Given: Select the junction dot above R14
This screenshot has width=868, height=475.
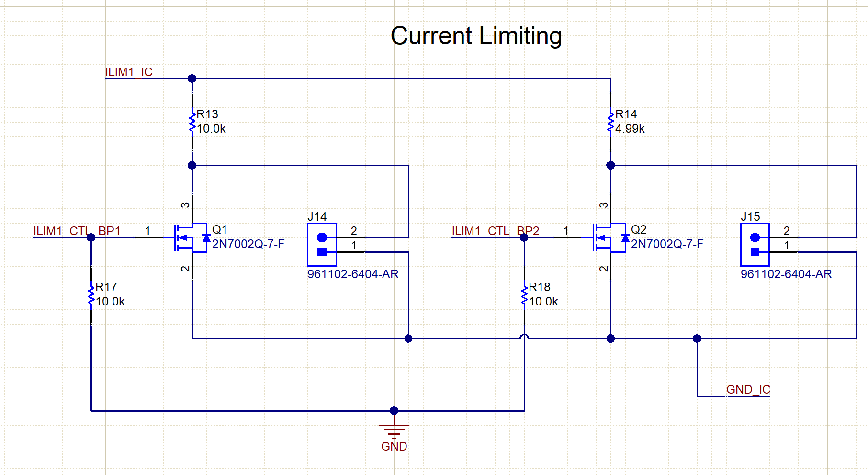Looking at the screenshot, I should [610, 165].
